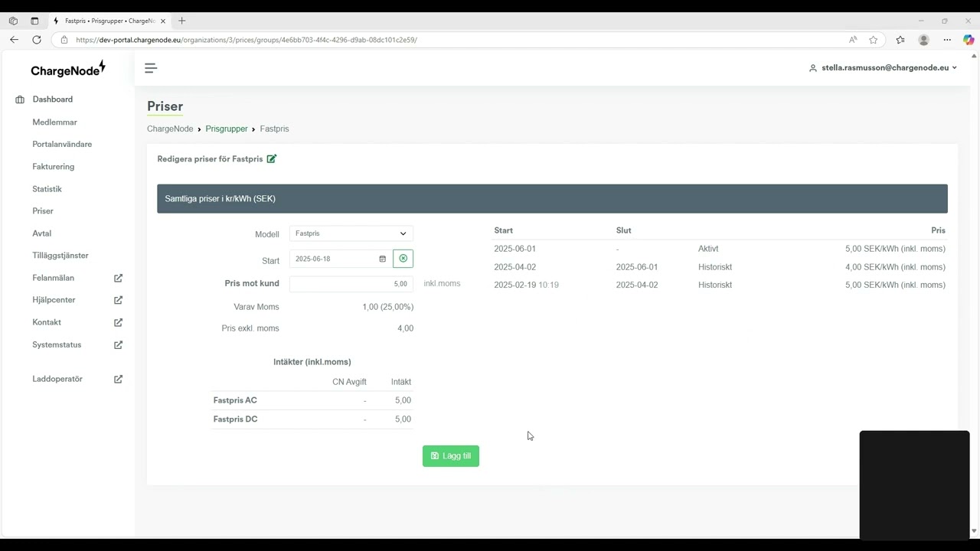Viewport: 980px width, 551px height.
Task: Open Statistik in the sidebar
Action: click(47, 188)
